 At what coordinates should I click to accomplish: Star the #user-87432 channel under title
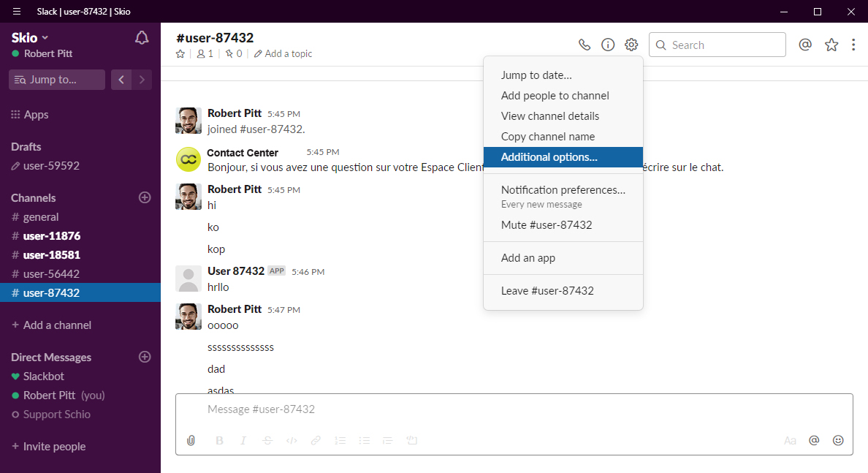tap(180, 53)
